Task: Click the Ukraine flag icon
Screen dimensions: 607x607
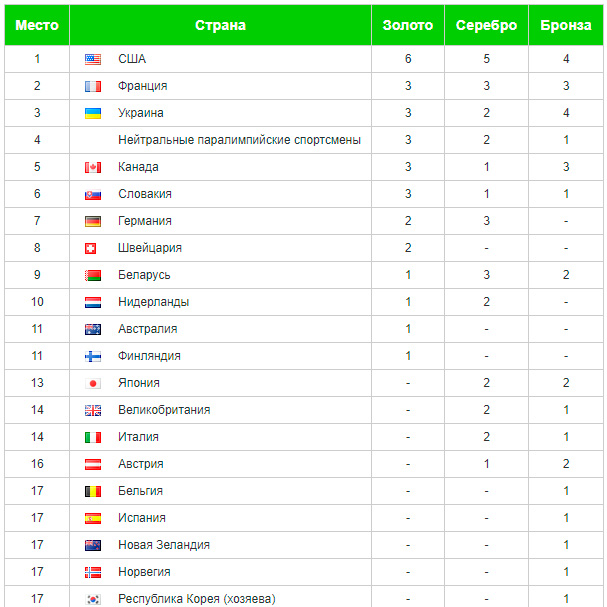Action: coord(93,113)
